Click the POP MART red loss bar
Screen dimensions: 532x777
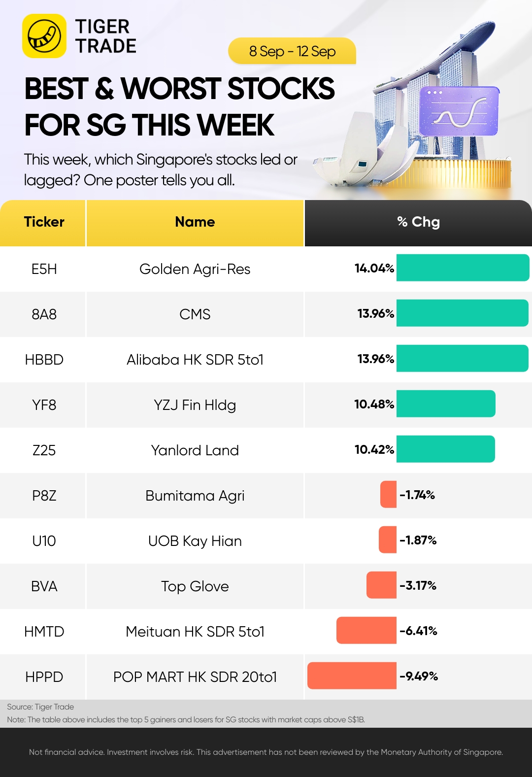(352, 676)
